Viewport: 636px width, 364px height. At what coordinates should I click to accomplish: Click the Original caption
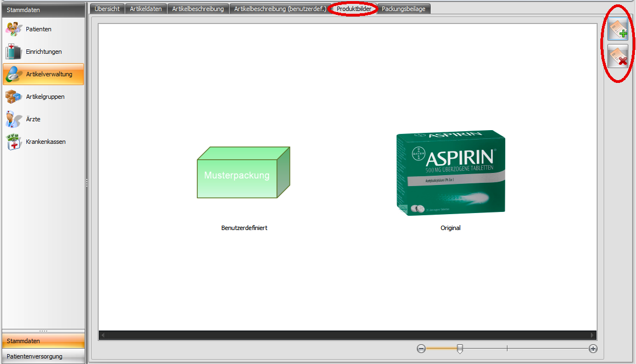click(x=450, y=228)
